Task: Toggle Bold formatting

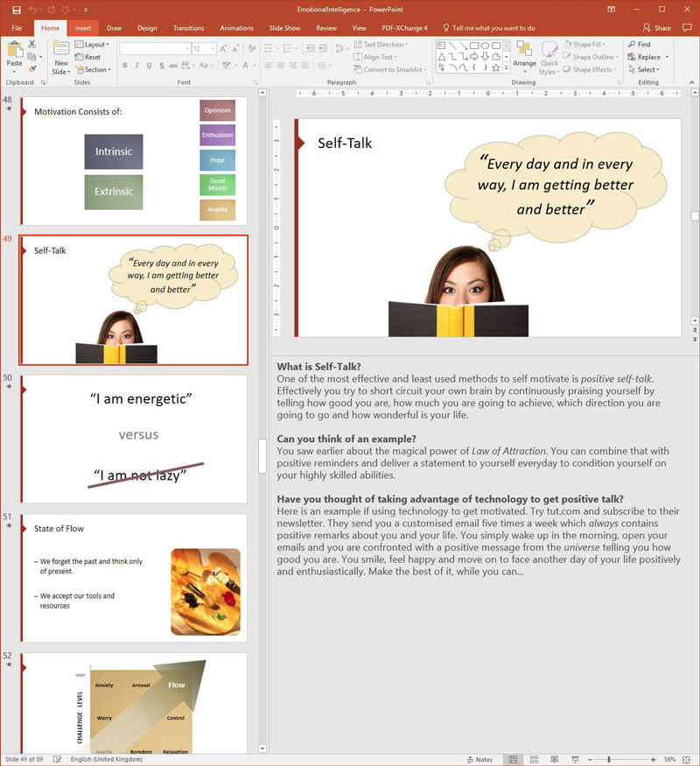Action: tap(125, 65)
